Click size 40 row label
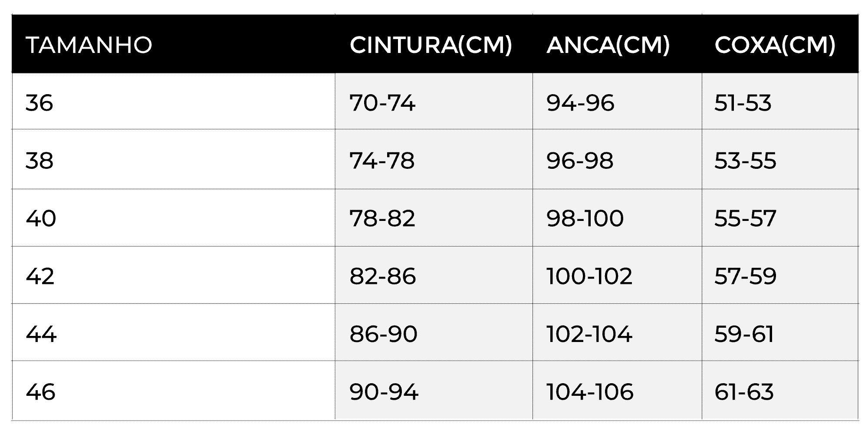Viewport: 868px width, 434px height. coord(41,218)
